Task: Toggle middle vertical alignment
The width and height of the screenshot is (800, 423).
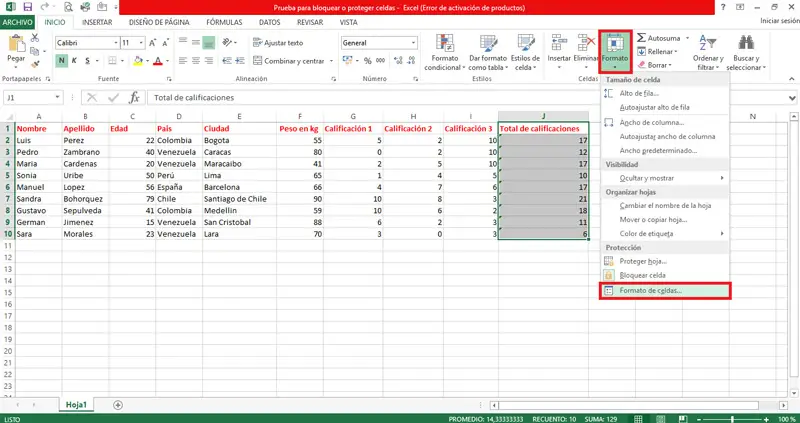Action: (x=196, y=43)
